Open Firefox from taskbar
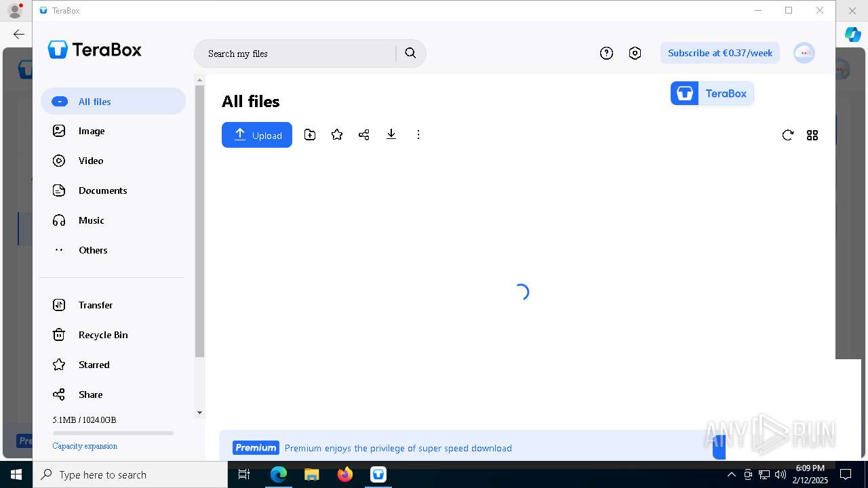 pyautogui.click(x=345, y=474)
